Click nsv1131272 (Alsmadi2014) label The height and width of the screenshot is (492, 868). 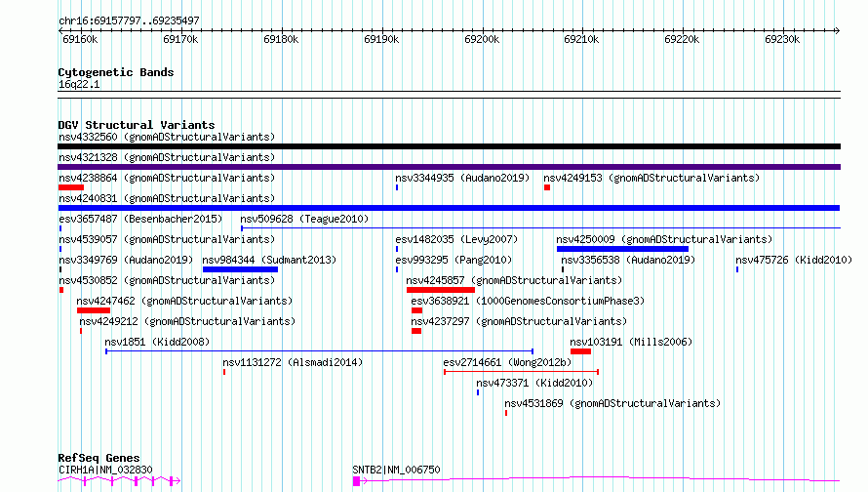click(x=293, y=362)
